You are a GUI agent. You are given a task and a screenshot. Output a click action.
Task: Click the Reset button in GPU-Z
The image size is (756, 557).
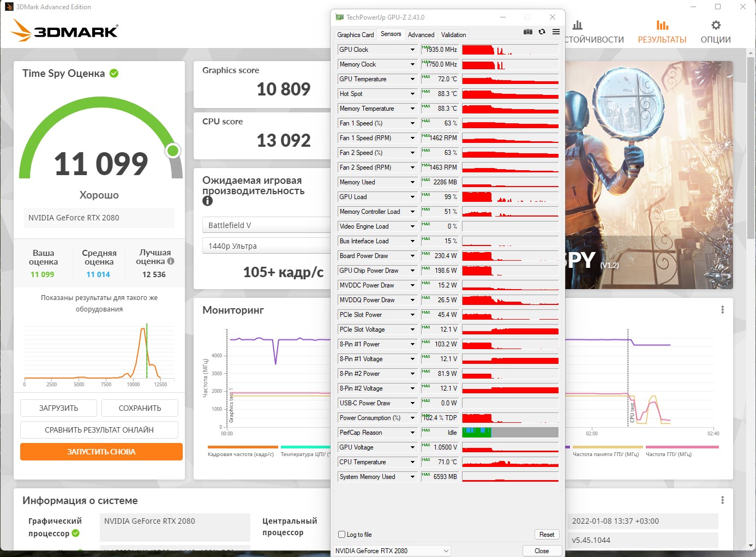click(x=547, y=535)
